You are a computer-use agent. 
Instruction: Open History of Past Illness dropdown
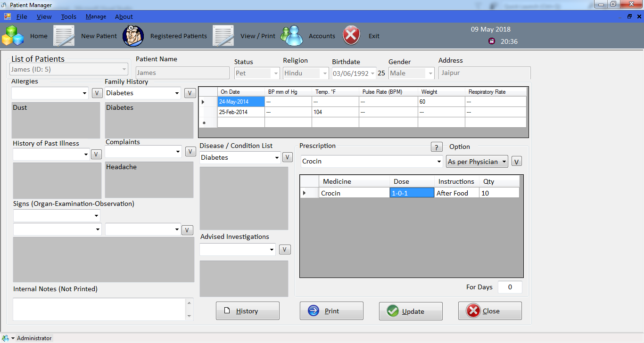(x=86, y=154)
